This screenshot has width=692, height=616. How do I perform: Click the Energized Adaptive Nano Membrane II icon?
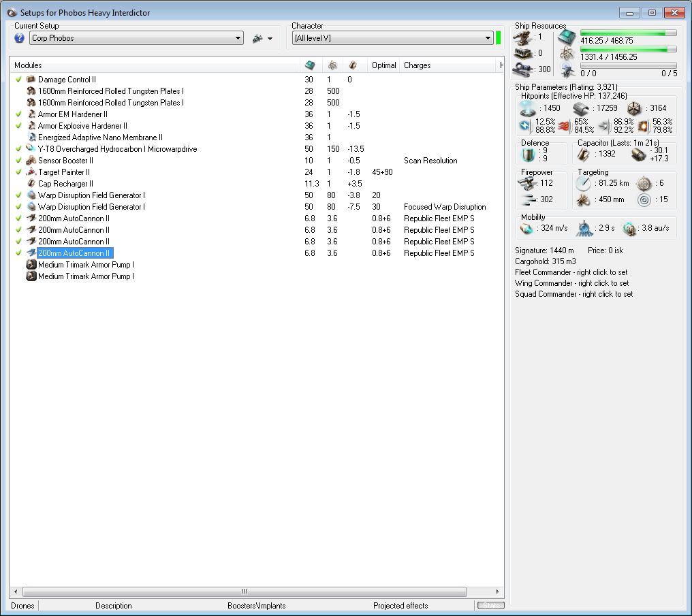31,137
